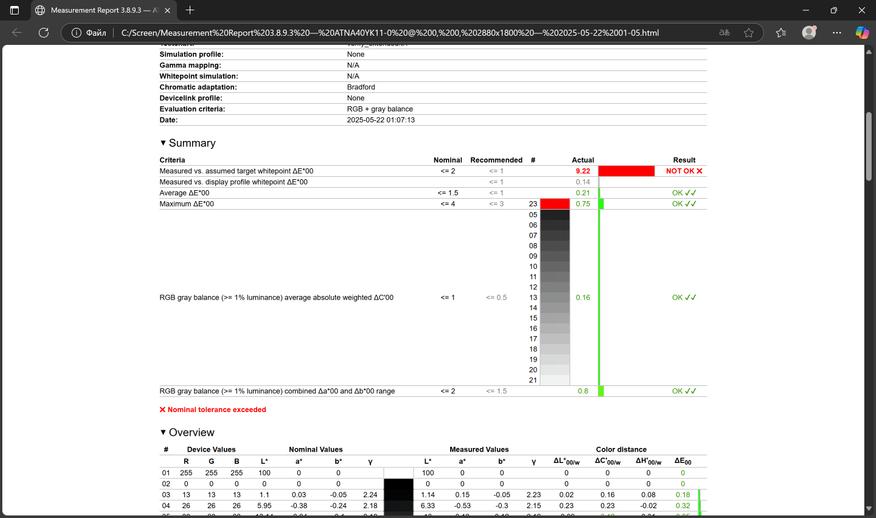Reload the measurement report page
Viewport: 876px width, 518px height.
(44, 33)
